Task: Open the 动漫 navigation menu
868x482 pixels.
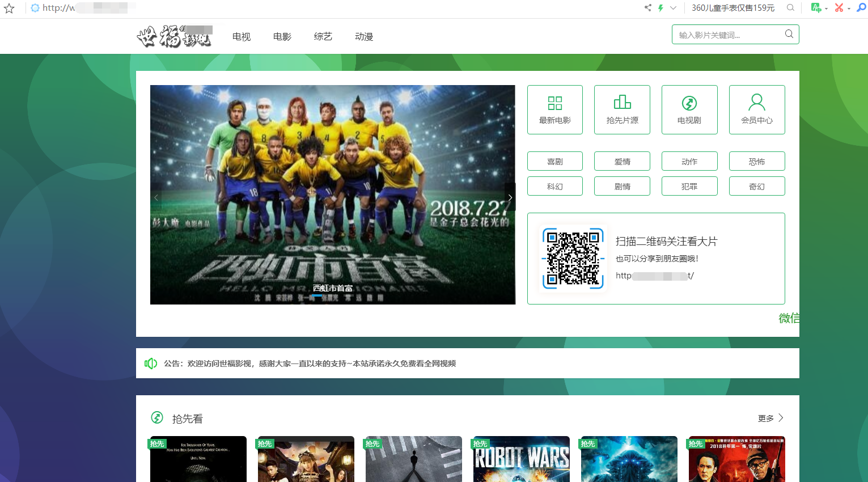Action: click(364, 37)
